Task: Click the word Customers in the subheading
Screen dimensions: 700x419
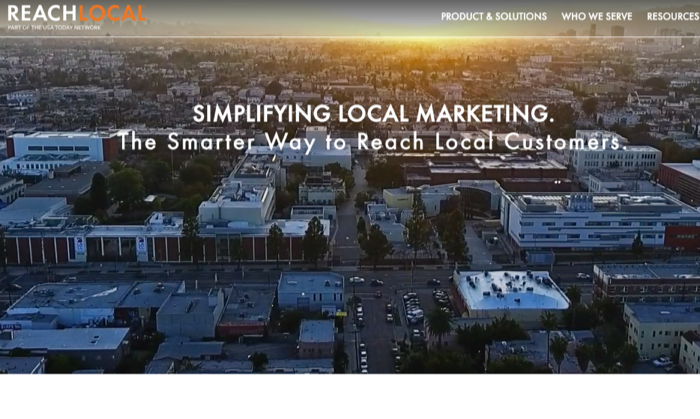Action: click(565, 142)
